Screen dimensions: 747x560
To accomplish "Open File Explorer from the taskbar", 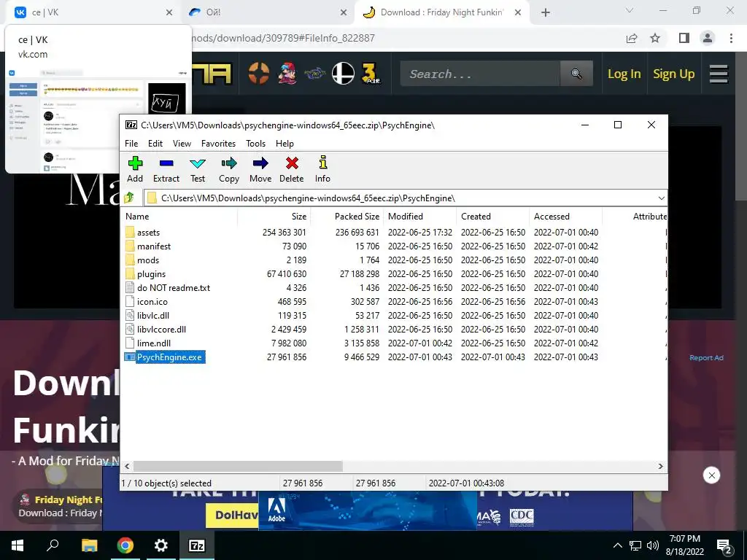I will point(89,545).
